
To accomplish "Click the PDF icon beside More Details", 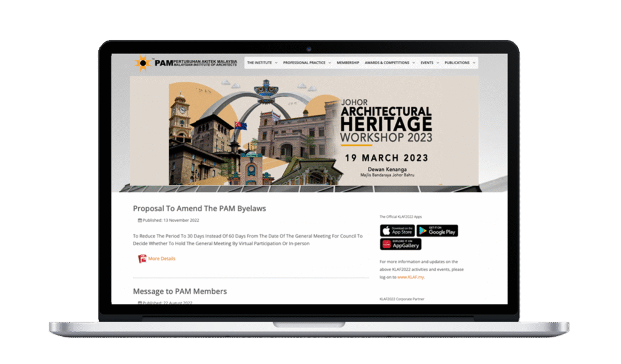I will [x=143, y=259].
